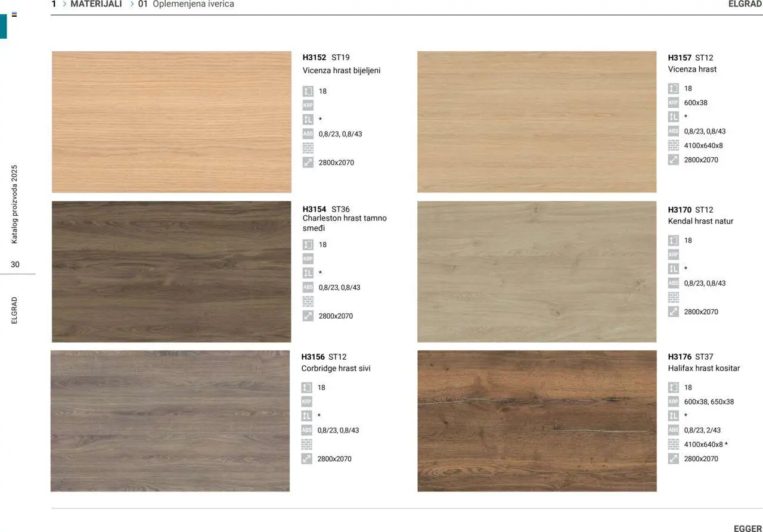Click worktop pattern icon next to 4100x640x8 *
Viewport: 763px width, 532px height.
point(673,444)
